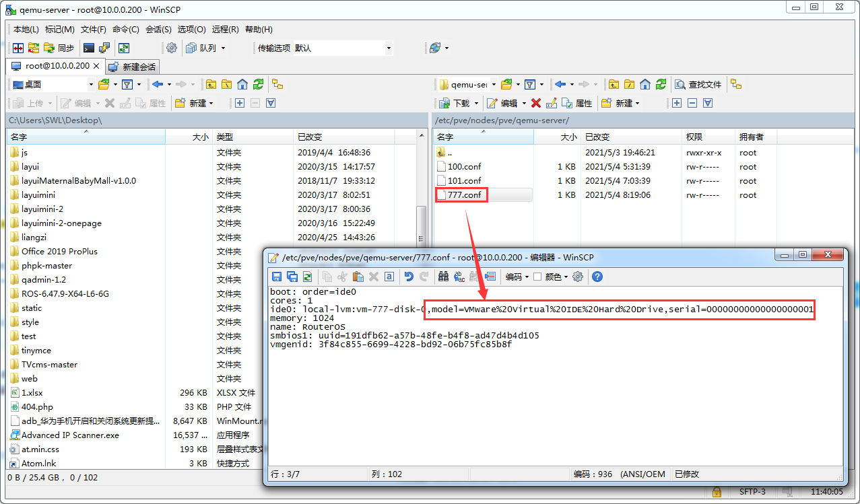The height and width of the screenshot is (504, 860).
Task: Select the 101.conf remote file
Action: click(x=465, y=181)
